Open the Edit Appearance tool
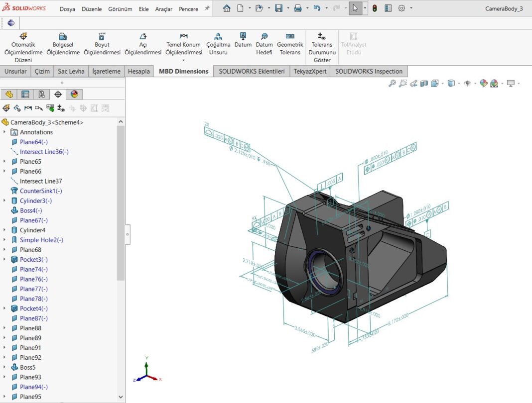 pos(483,84)
